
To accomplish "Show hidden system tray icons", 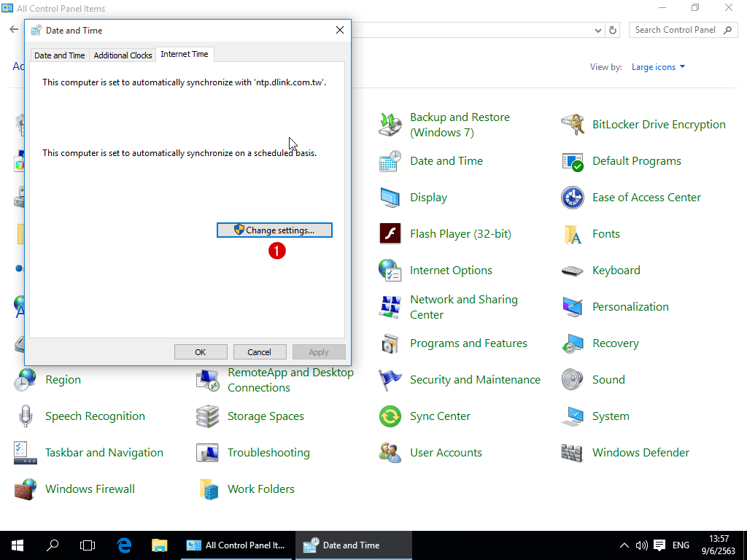I will click(x=624, y=545).
